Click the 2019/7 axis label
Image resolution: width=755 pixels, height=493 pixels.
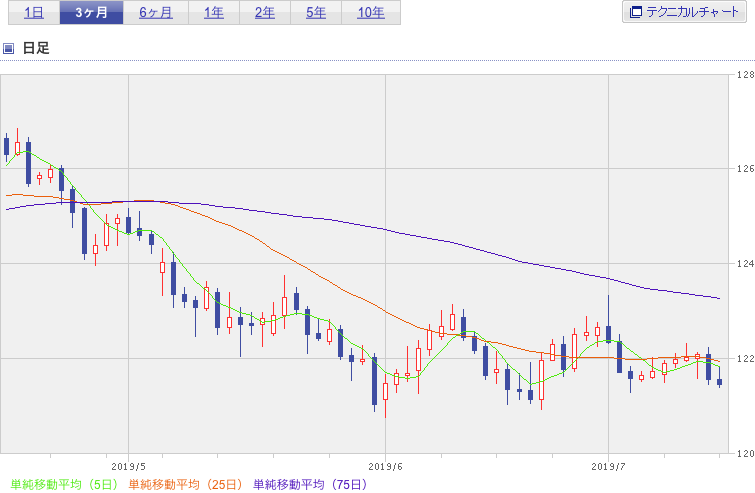(x=608, y=467)
